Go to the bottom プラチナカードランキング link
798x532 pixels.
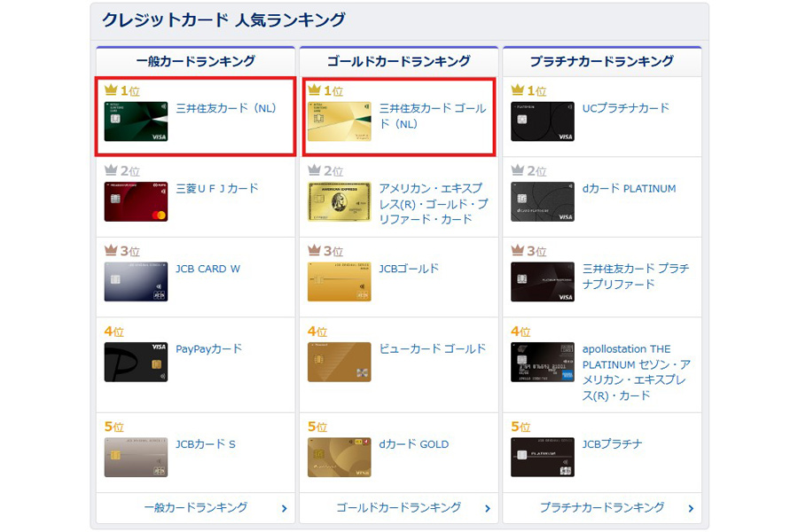coord(602,507)
